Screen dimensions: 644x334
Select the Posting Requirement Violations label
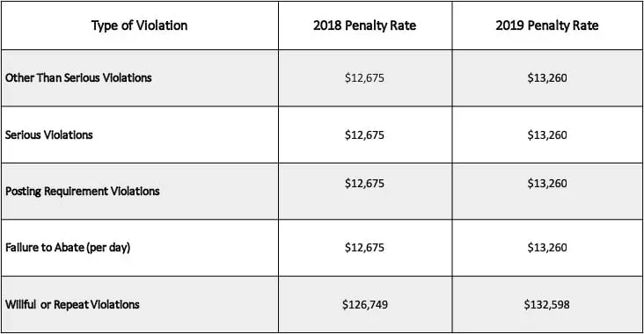pyautogui.click(x=83, y=192)
